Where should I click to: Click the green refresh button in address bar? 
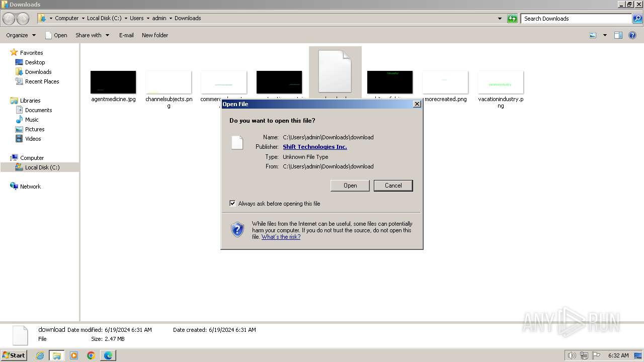pyautogui.click(x=512, y=19)
